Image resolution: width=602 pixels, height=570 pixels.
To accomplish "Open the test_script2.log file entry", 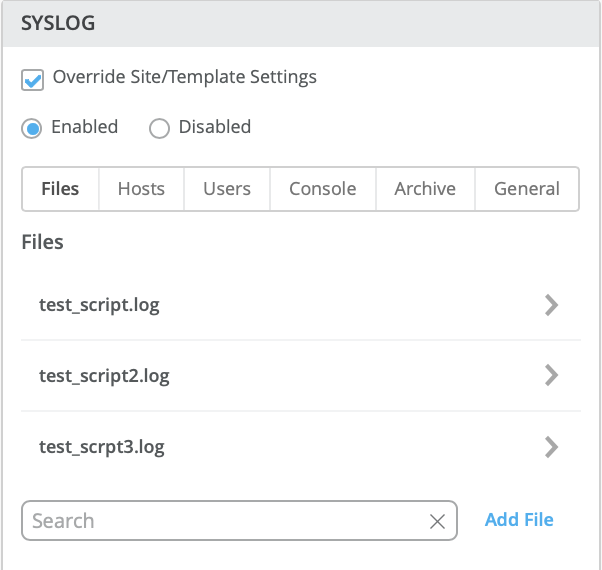I will coord(104,376).
